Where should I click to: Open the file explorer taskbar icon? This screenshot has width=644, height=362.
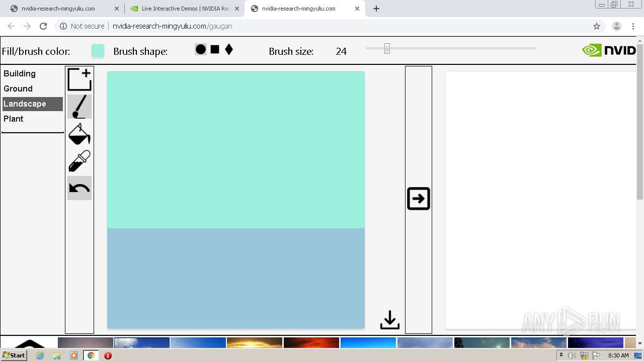(57, 355)
